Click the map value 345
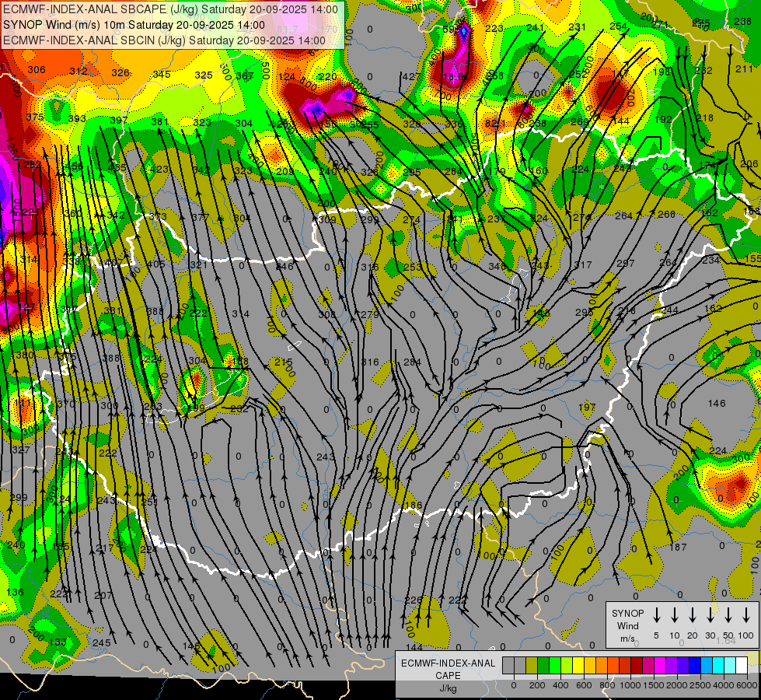This screenshot has width=761, height=700. pyautogui.click(x=162, y=75)
